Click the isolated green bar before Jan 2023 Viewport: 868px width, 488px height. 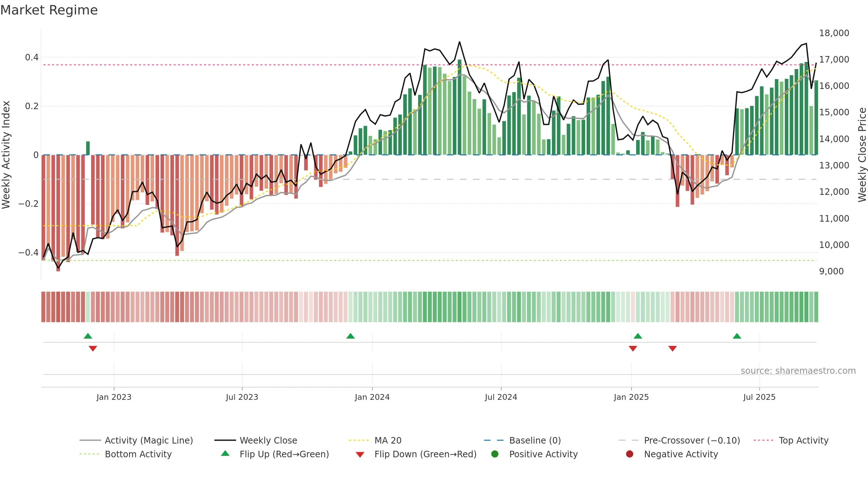(x=88, y=148)
